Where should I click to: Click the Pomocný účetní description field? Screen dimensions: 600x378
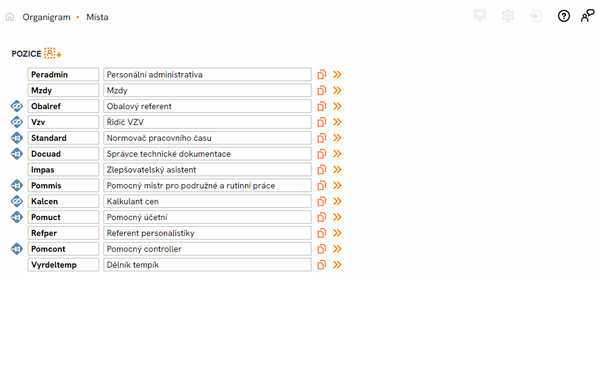(207, 217)
